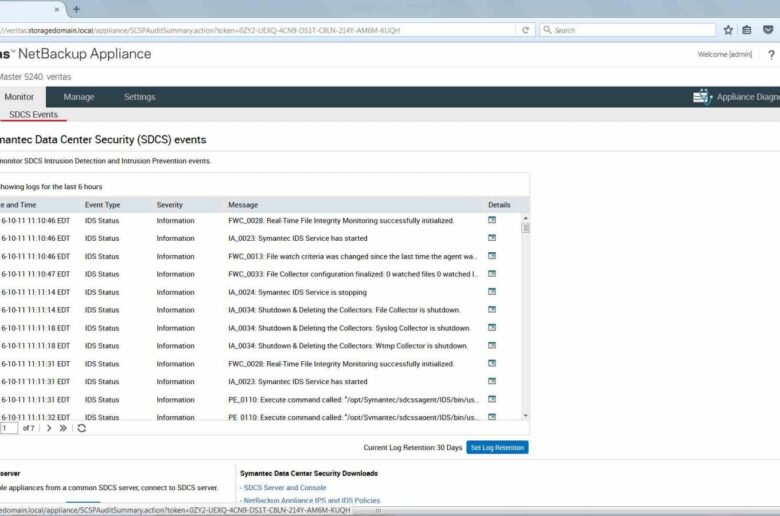Reload the browser page
Viewport: 780px width, 516px height.
click(525, 30)
